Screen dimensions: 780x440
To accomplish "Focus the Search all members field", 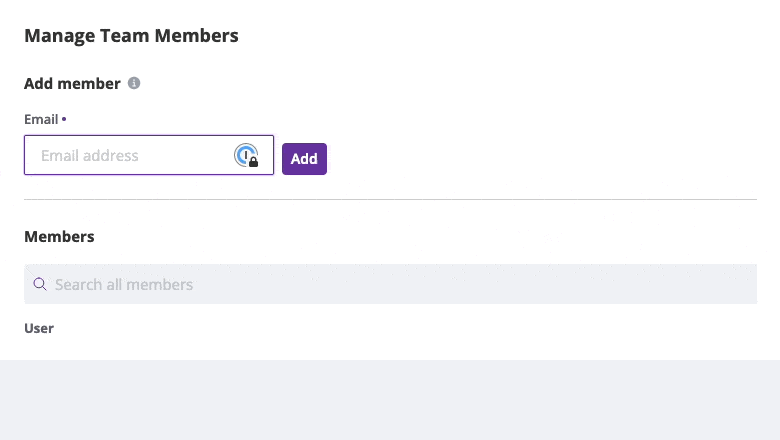I will (x=390, y=284).
